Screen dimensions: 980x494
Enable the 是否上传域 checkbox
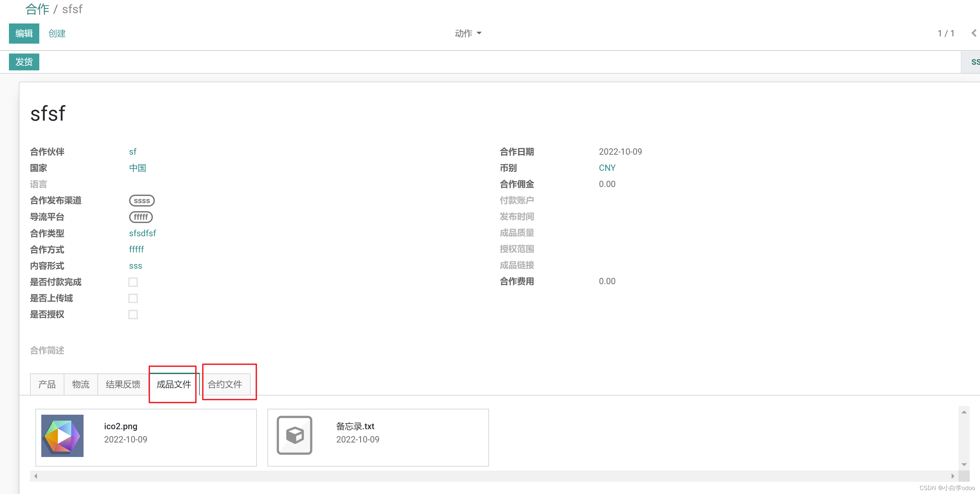pyautogui.click(x=133, y=298)
